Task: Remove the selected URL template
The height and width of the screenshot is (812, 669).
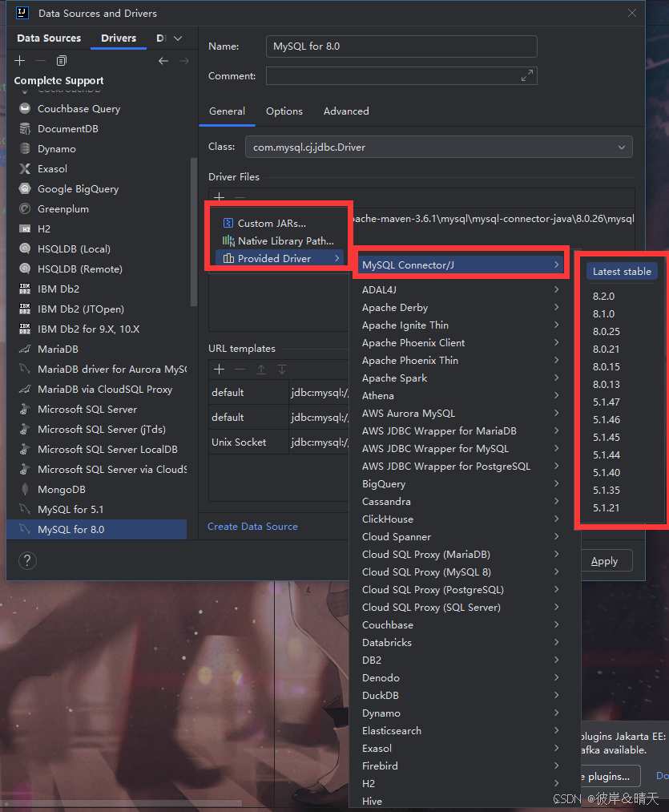Action: (240, 370)
